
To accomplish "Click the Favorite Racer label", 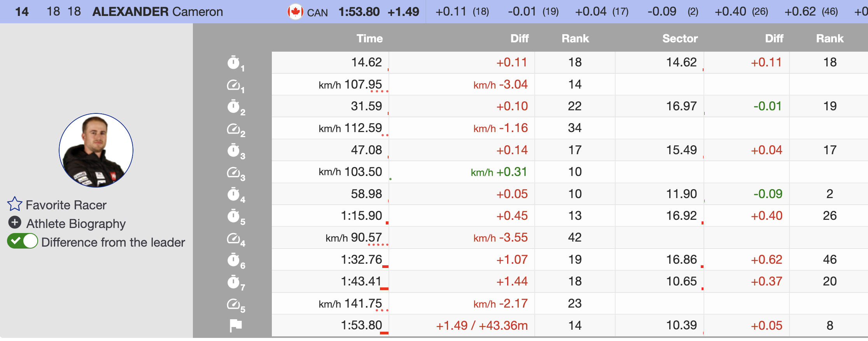I will pos(66,205).
